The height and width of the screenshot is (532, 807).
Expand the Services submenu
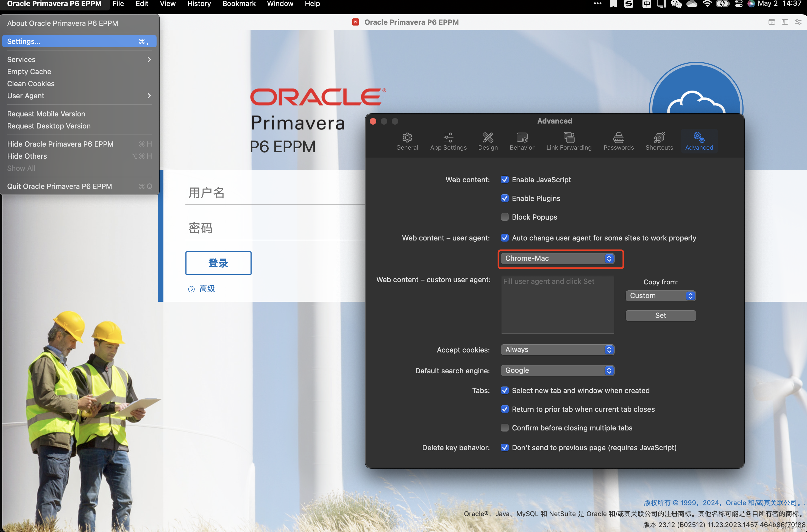click(x=79, y=59)
